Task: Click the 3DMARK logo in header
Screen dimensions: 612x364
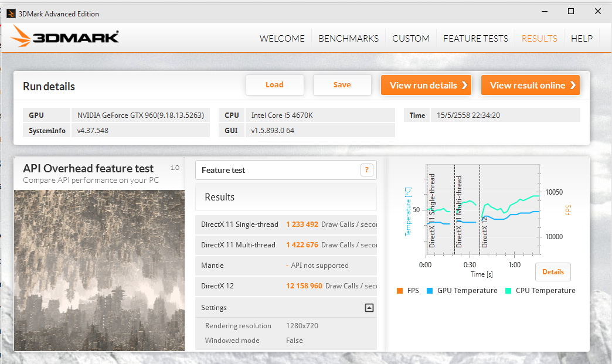Action: 64,36
